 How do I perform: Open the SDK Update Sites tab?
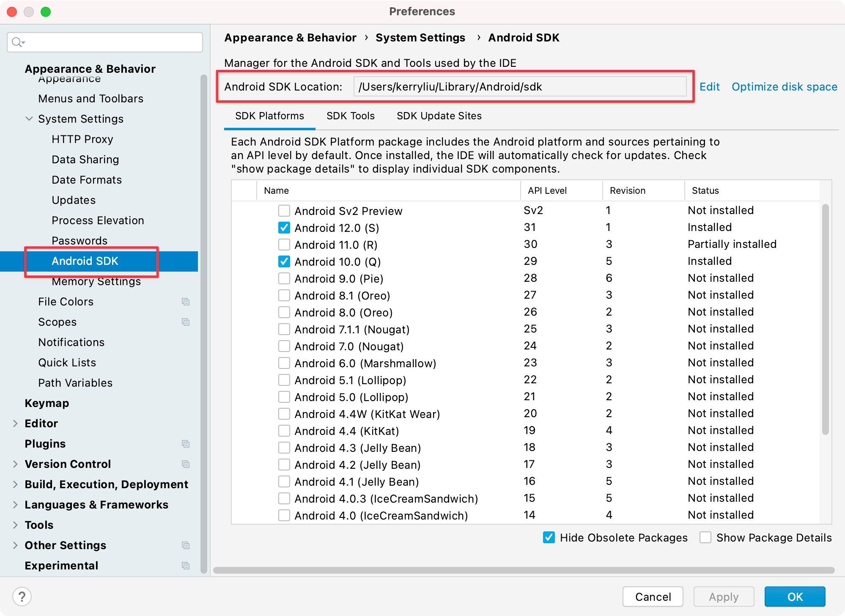click(439, 116)
